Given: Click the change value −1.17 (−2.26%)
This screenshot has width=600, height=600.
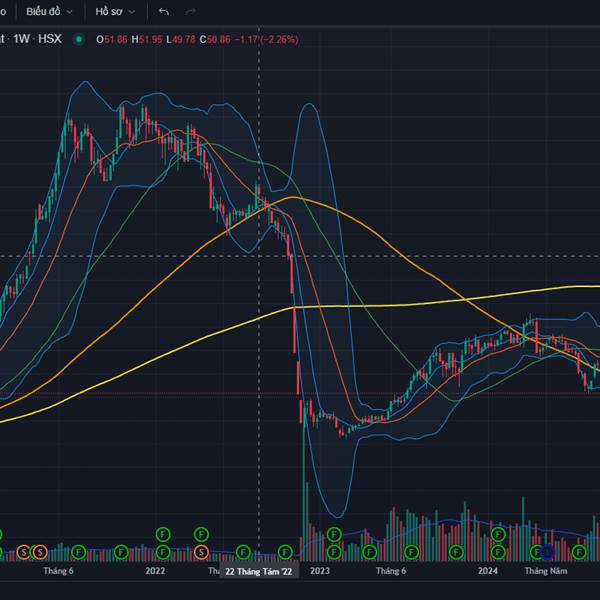Looking at the screenshot, I should coord(266,39).
